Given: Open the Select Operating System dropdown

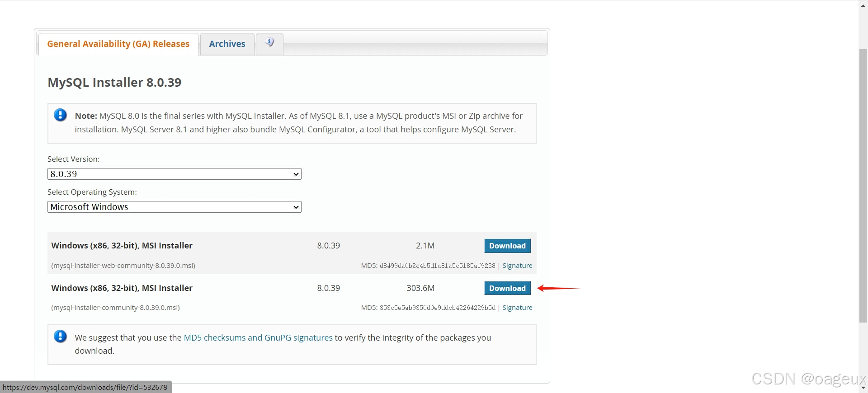Looking at the screenshot, I should (175, 207).
